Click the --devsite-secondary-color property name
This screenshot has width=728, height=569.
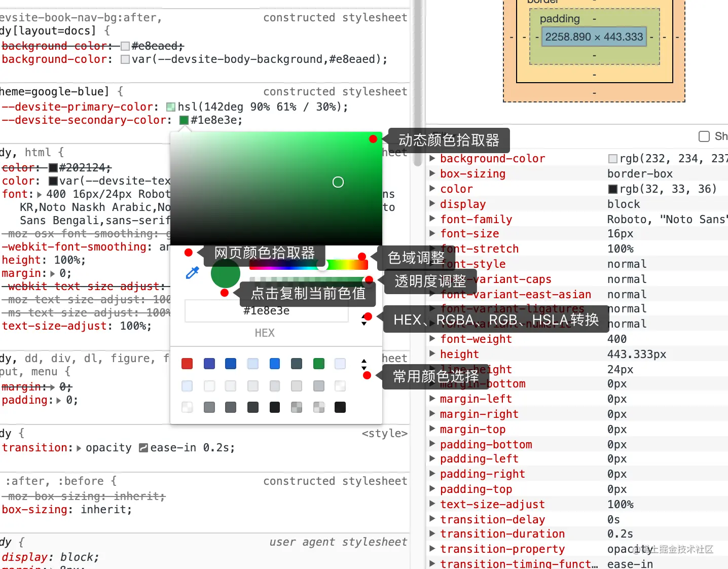coord(84,120)
